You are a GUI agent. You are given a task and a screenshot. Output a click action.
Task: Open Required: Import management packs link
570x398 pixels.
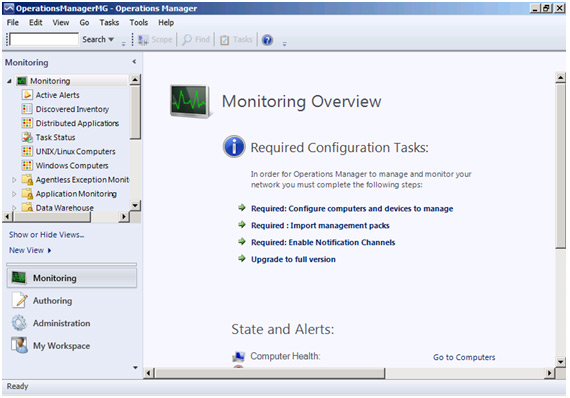[x=320, y=225]
